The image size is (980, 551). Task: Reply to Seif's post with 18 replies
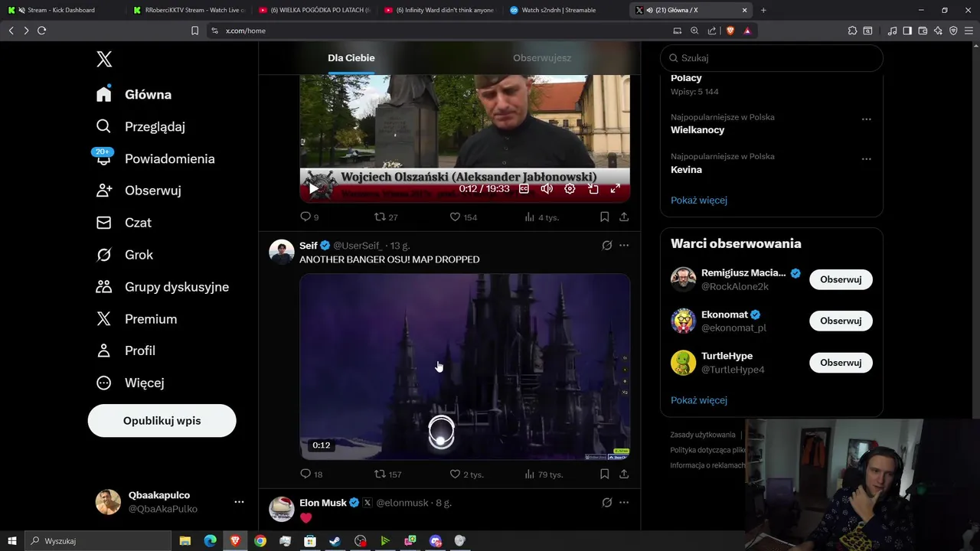(x=311, y=474)
